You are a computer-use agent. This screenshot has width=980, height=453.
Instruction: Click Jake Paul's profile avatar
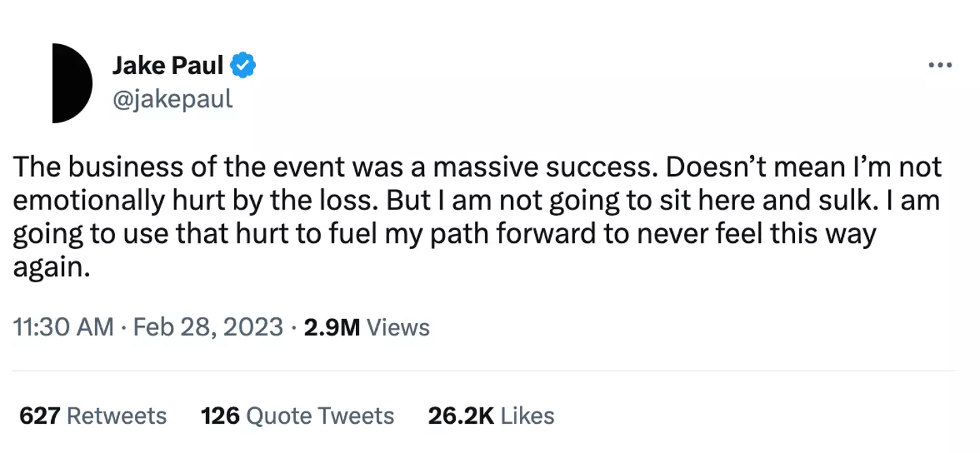pyautogui.click(x=71, y=83)
